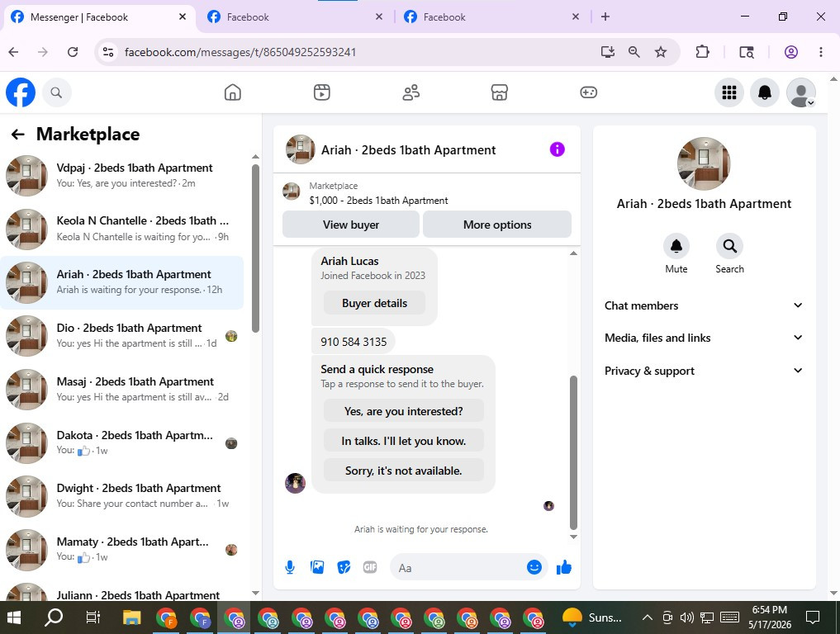This screenshot has height=634, width=840.
Task: Mute this conversation with bell icon
Action: (x=676, y=246)
